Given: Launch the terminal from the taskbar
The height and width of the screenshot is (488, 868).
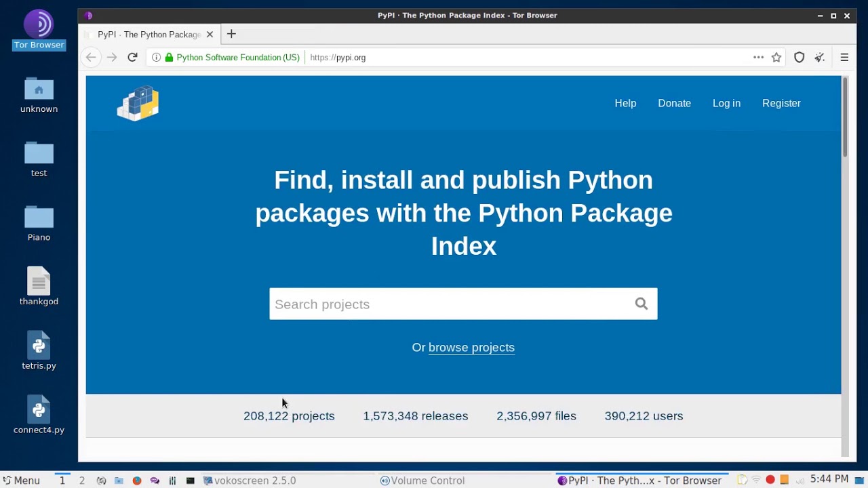Looking at the screenshot, I should [191, 481].
